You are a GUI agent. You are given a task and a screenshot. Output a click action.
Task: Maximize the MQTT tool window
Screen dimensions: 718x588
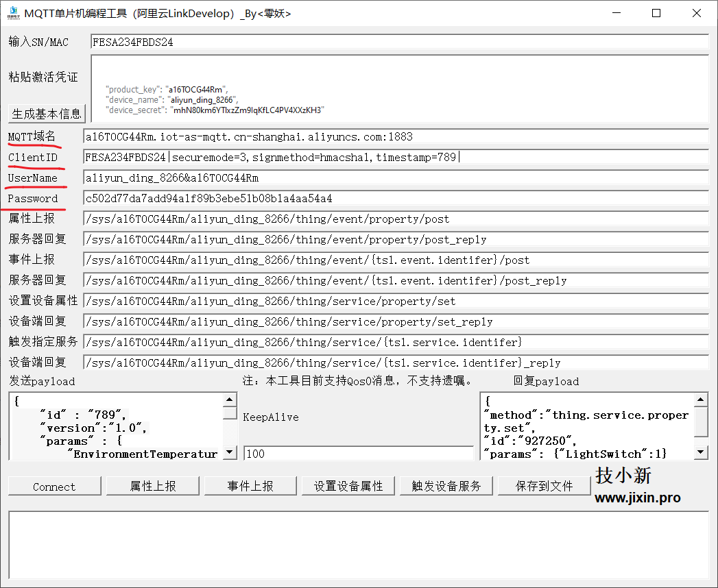coord(656,13)
